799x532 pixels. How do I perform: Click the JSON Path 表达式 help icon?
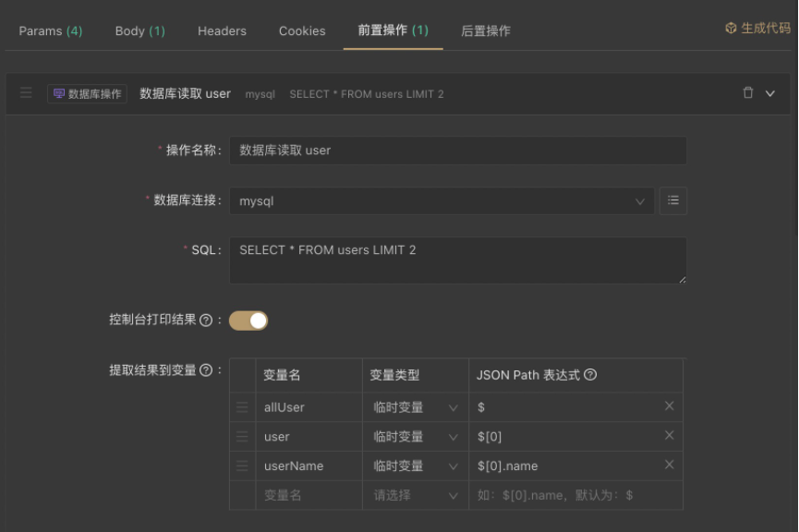pos(590,375)
